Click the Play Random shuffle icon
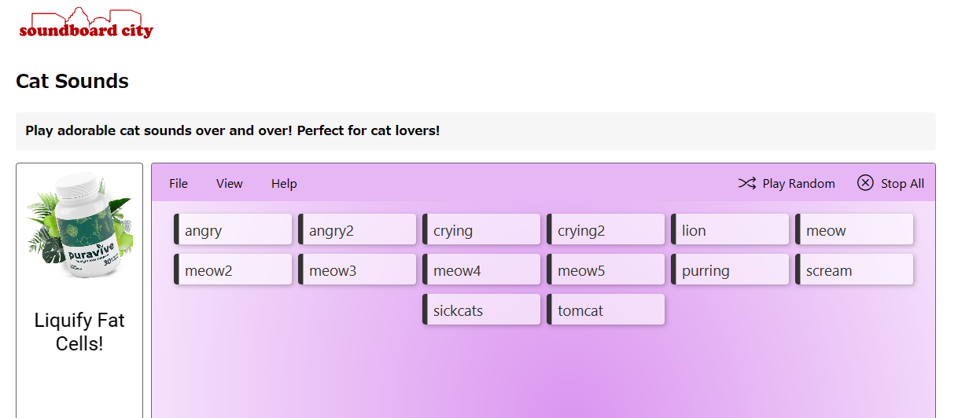 click(x=746, y=183)
